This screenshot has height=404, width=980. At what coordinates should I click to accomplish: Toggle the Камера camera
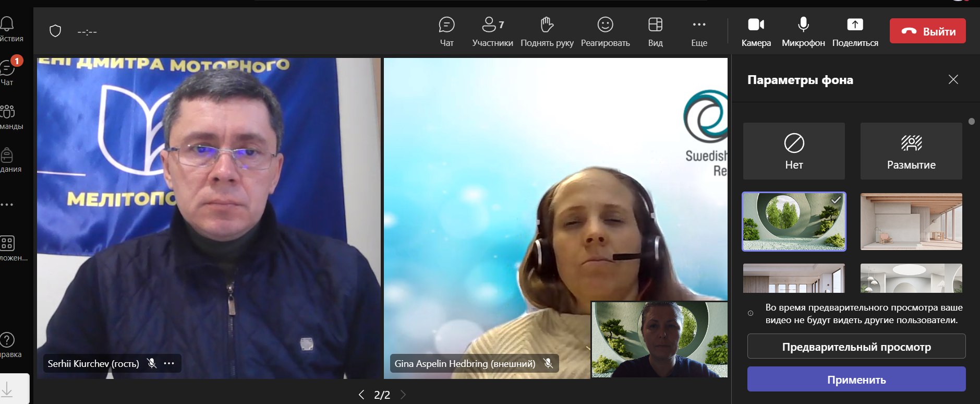point(756,31)
